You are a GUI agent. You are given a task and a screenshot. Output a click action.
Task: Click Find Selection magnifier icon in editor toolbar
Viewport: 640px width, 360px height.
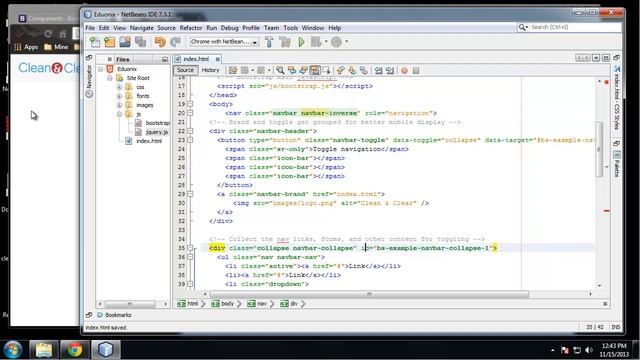point(280,71)
